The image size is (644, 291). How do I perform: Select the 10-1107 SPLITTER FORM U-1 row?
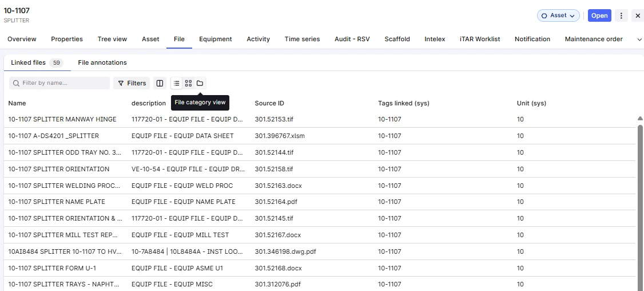(51, 268)
